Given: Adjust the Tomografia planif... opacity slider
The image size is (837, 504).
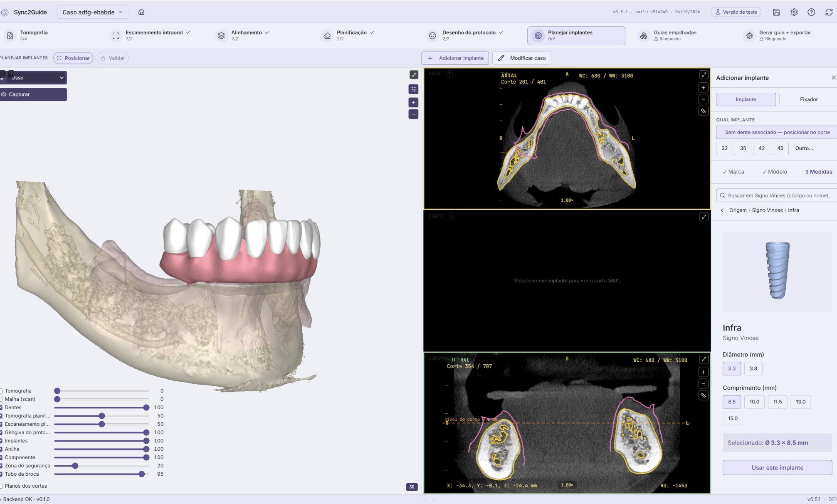Looking at the screenshot, I should click(101, 416).
